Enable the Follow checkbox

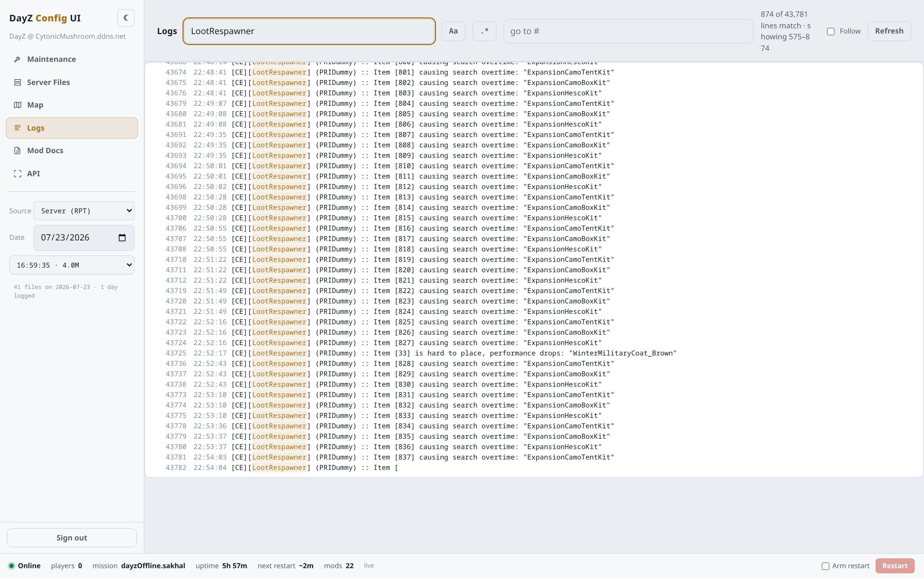click(x=831, y=31)
